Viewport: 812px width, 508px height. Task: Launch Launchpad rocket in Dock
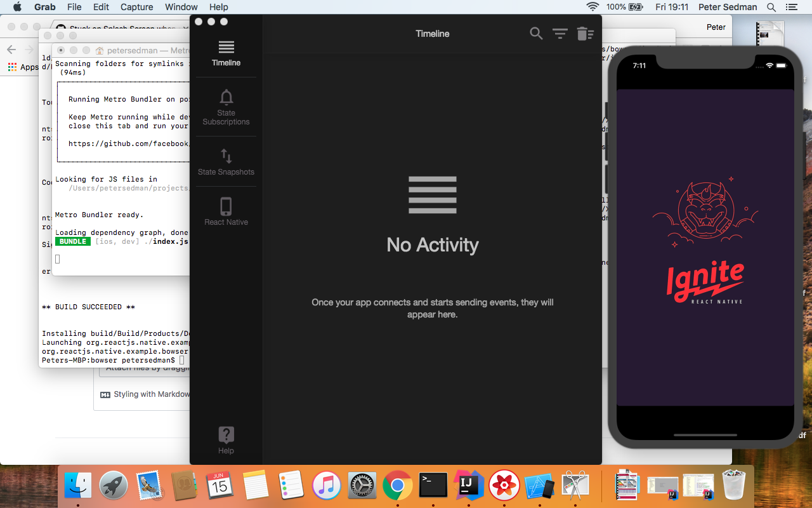point(114,486)
